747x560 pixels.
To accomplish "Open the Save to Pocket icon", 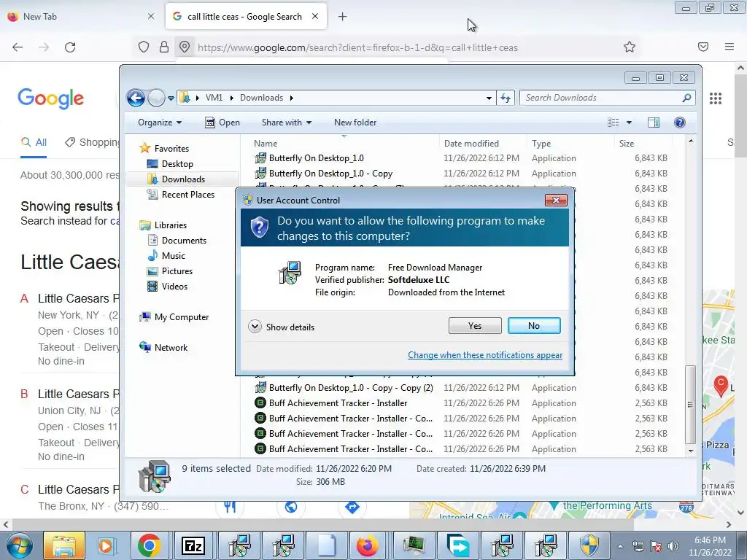I will pos(703,47).
